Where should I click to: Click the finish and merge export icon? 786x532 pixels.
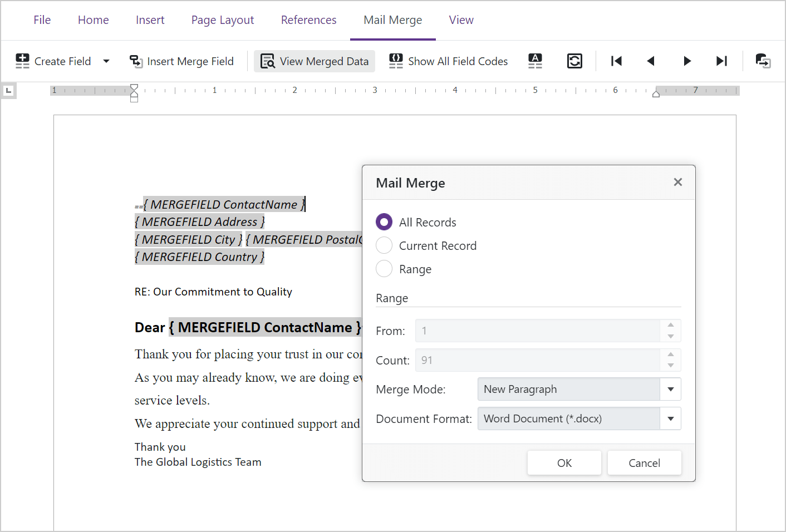pos(763,61)
